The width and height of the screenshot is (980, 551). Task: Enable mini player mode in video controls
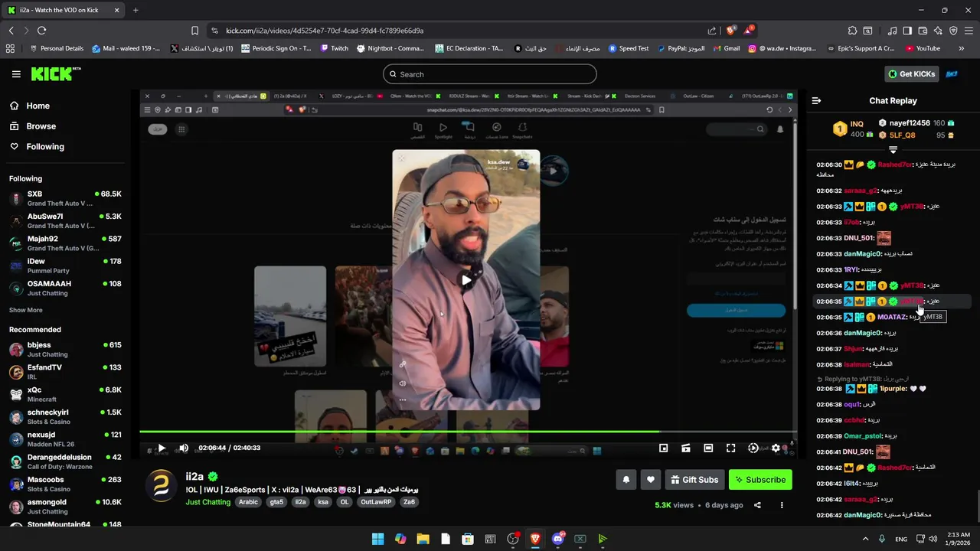tap(664, 448)
